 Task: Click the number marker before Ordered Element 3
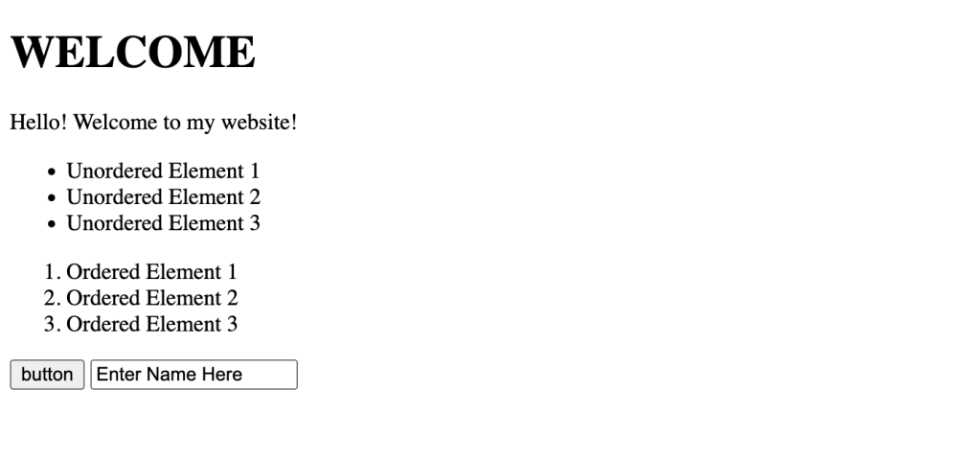click(x=52, y=324)
